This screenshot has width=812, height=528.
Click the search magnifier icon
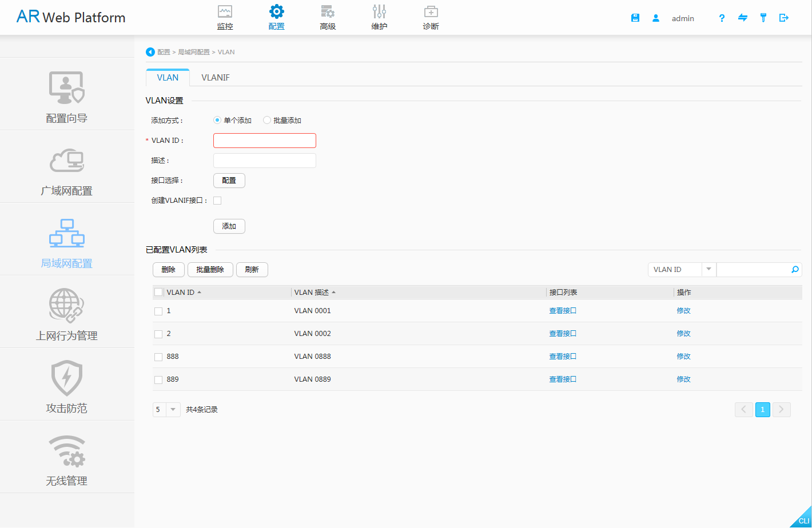[x=795, y=270]
